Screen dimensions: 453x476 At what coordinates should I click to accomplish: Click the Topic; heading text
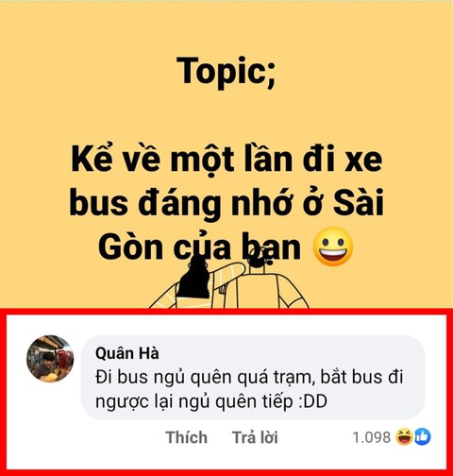[226, 71]
